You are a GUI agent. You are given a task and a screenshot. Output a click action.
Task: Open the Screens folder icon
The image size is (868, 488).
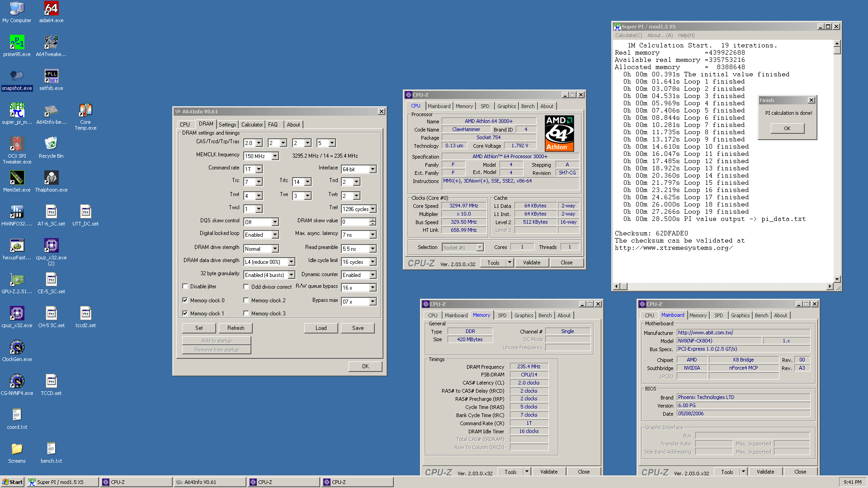[17, 453]
